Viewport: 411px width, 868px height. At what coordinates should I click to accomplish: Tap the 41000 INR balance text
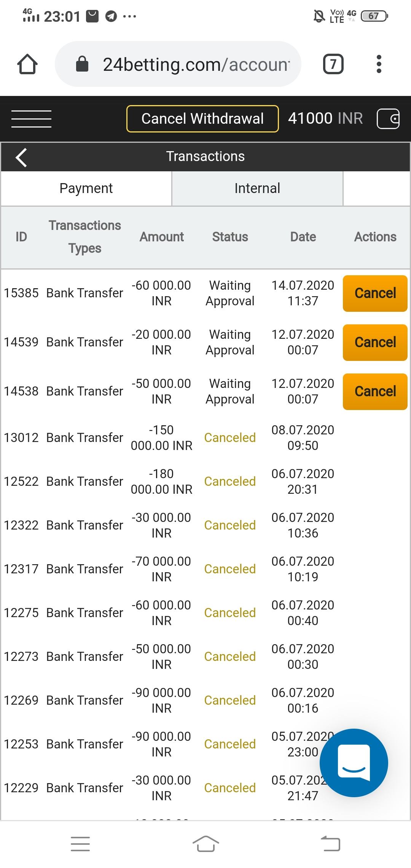[x=325, y=119]
